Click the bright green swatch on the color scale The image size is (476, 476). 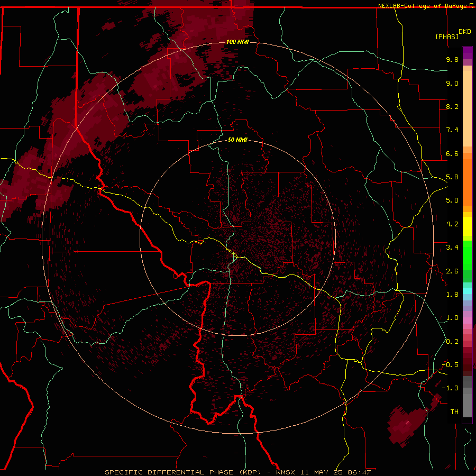tap(467, 255)
